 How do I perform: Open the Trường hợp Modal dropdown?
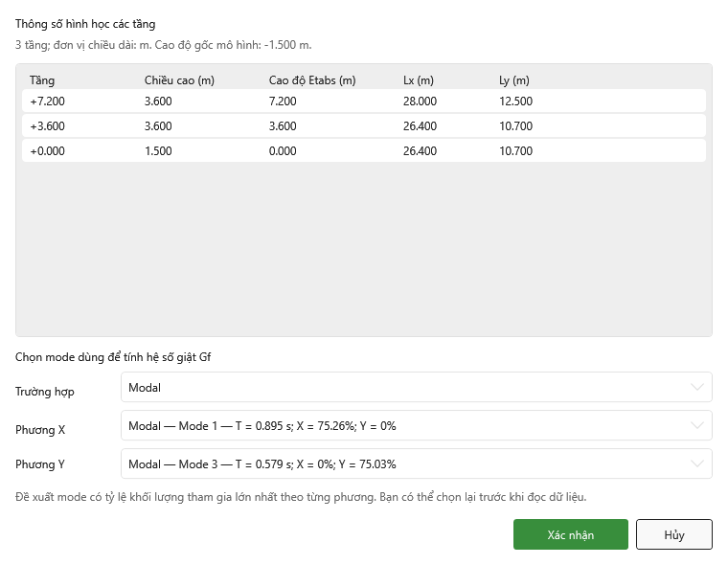pyautogui.click(x=416, y=387)
